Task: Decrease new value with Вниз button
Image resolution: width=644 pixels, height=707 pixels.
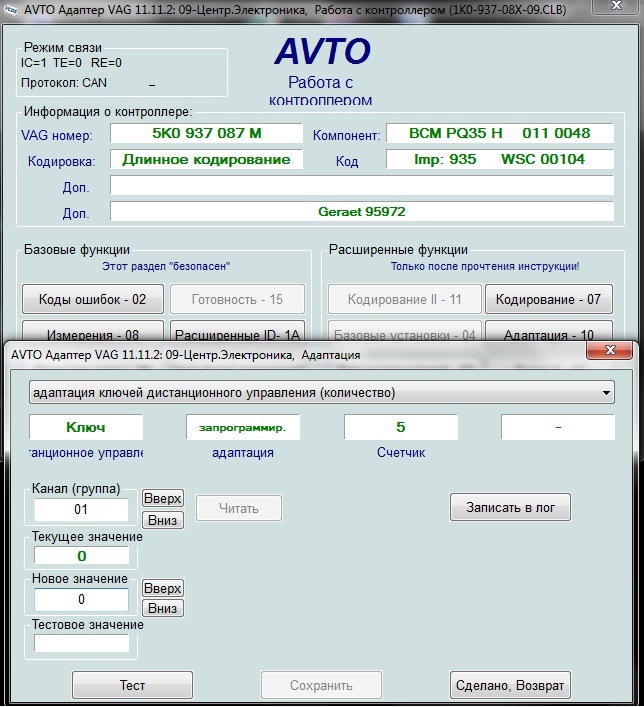Action: pyautogui.click(x=162, y=608)
